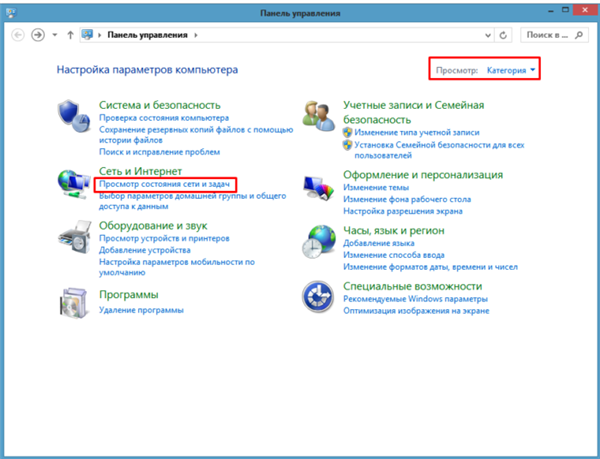Click the Hardware and Sound printer icon
Screen dimensions: 600x459
75,237
